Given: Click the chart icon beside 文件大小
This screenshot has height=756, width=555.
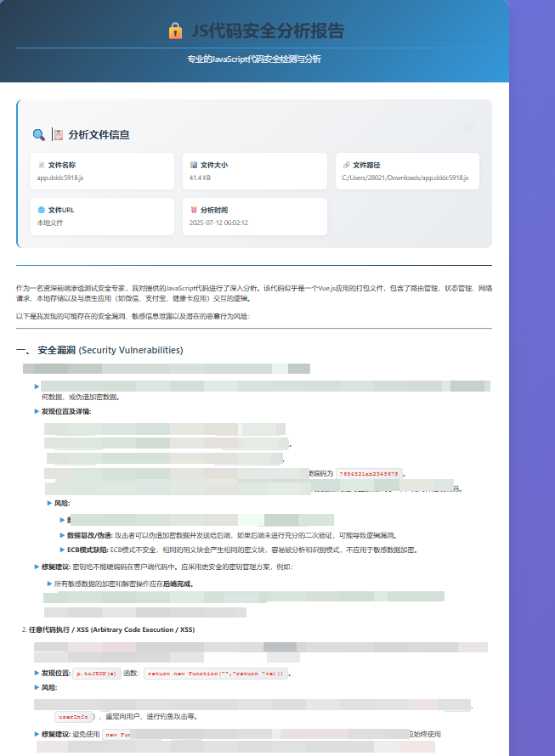Looking at the screenshot, I should pyautogui.click(x=194, y=165).
